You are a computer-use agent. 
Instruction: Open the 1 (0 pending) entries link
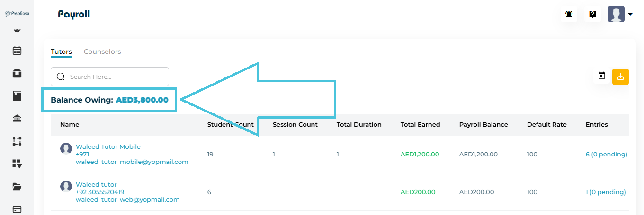(605, 192)
